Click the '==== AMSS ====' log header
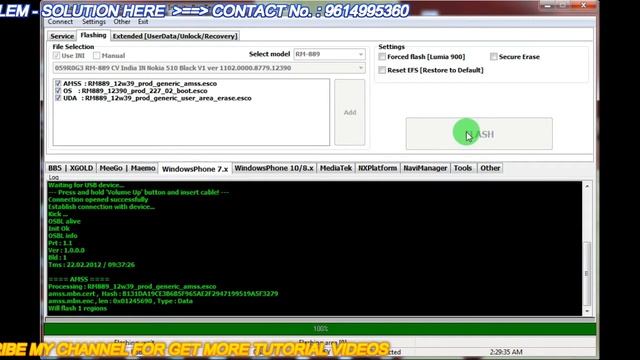The height and width of the screenshot is (360, 640). point(79,279)
